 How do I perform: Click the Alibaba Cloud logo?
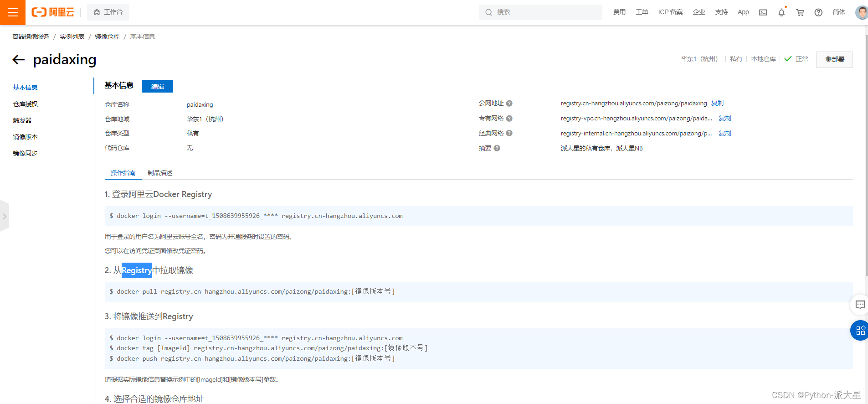coord(53,12)
